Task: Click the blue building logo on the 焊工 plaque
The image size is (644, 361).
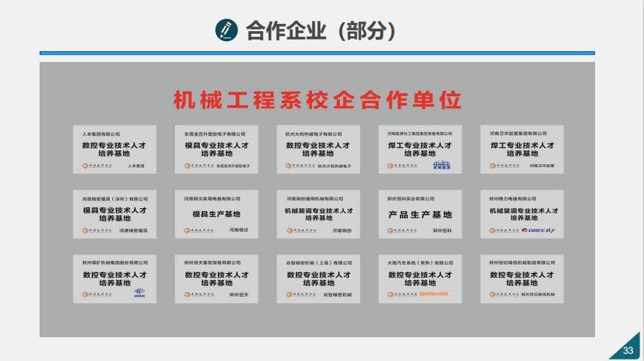Action: (441, 166)
